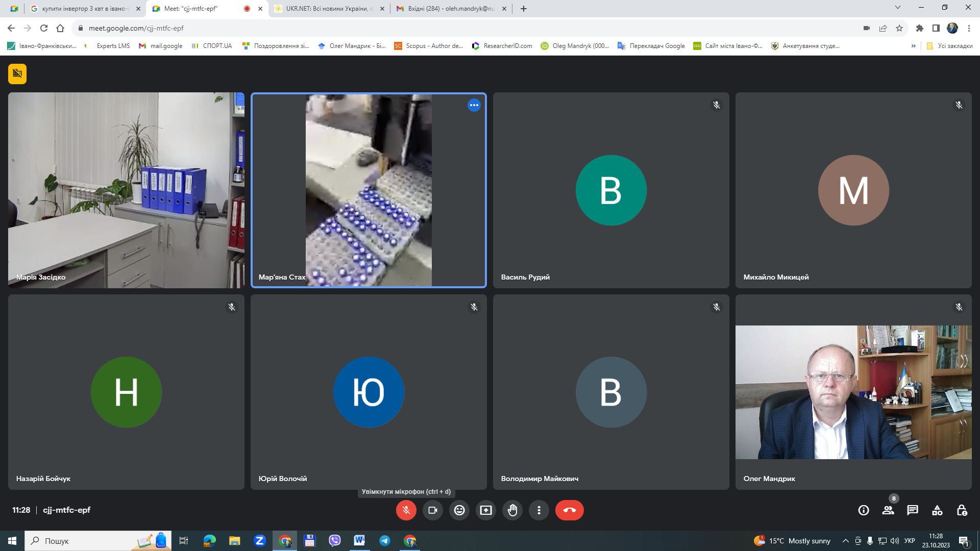Unmute the microphone in Meet toolbar
This screenshot has height=551, width=980.
click(406, 510)
